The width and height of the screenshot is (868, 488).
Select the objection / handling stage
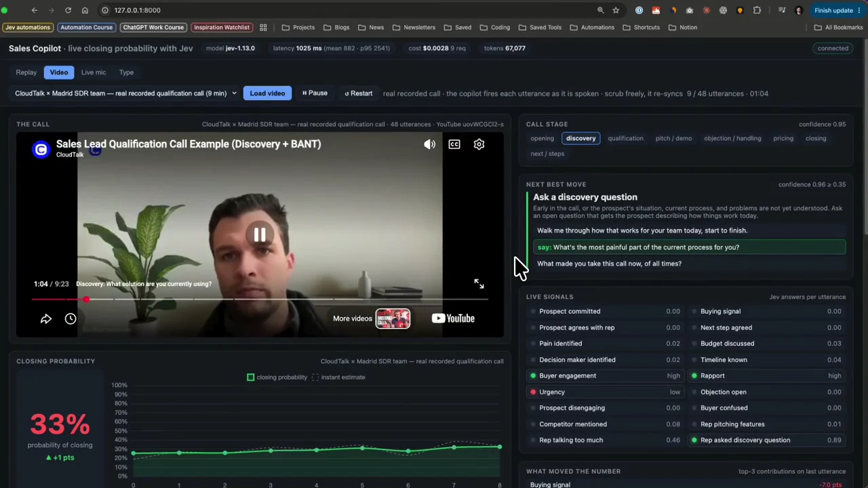pos(732,138)
